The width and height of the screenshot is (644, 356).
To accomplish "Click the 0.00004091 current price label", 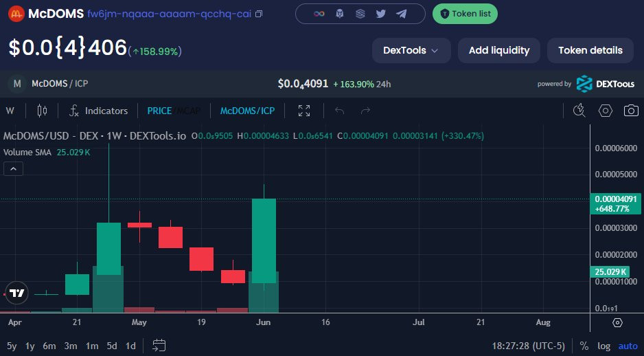I will pos(615,199).
